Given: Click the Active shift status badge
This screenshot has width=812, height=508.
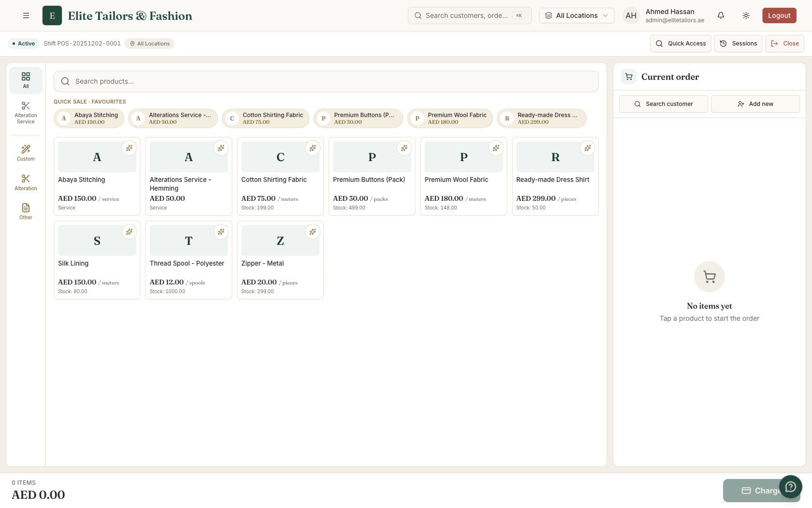Looking at the screenshot, I should 23,44.
